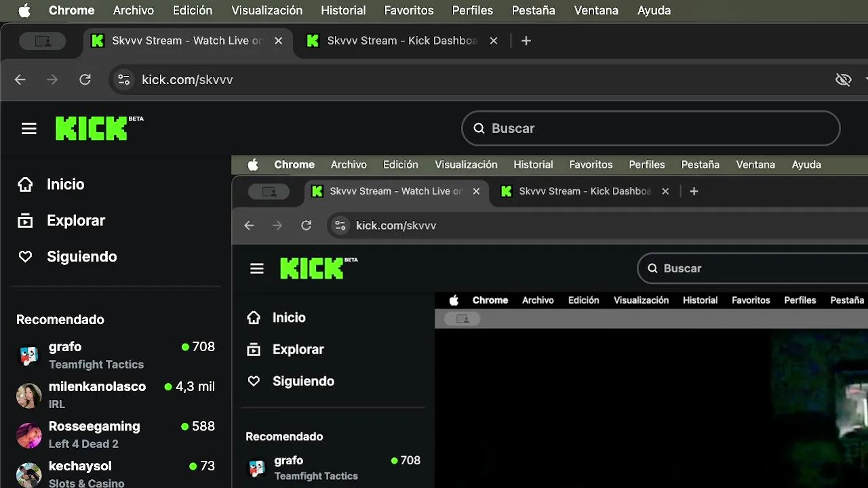Go to Inicio in the outer sidebar

click(x=65, y=184)
